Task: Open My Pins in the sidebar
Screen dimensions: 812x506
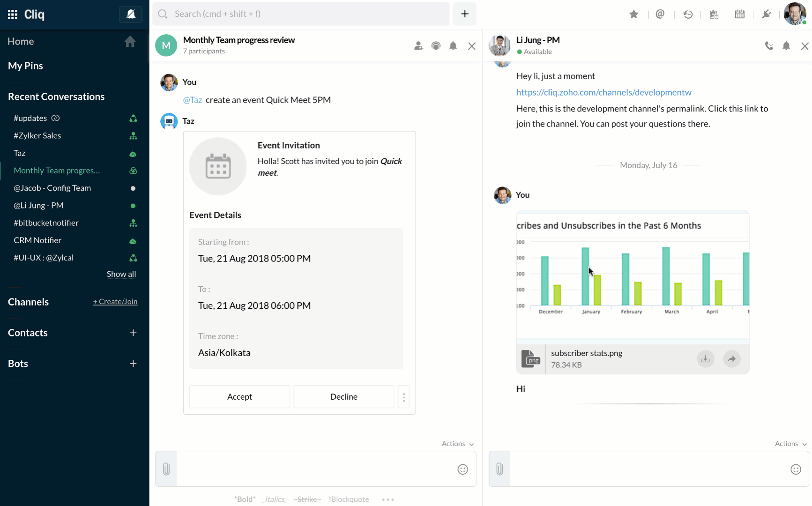Action: [x=25, y=66]
